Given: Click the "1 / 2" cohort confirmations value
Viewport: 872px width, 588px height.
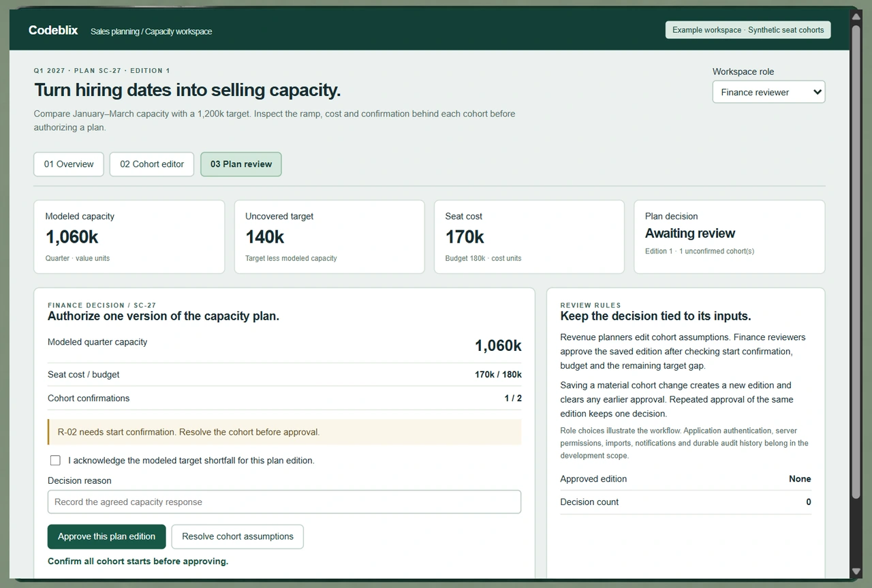Looking at the screenshot, I should pos(513,399).
